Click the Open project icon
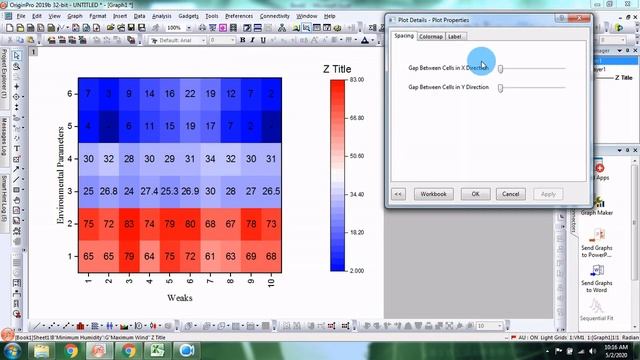This screenshot has width=640, height=360. [111, 28]
